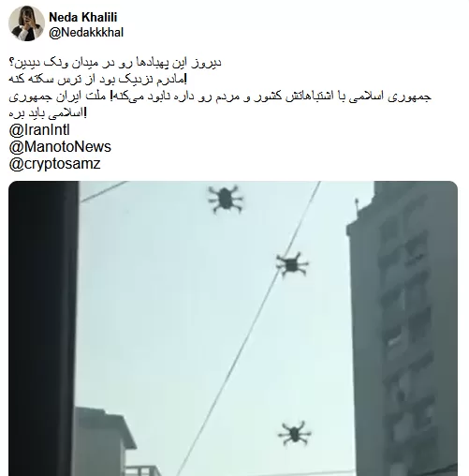Click the tall building on the right
Screen dimensions: 469x476
point(402,328)
